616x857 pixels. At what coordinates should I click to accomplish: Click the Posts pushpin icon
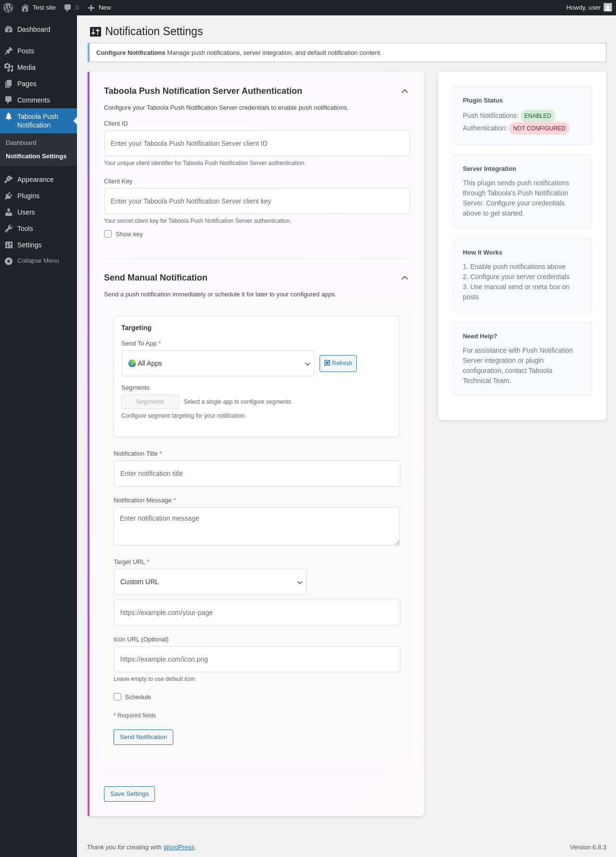coord(9,51)
